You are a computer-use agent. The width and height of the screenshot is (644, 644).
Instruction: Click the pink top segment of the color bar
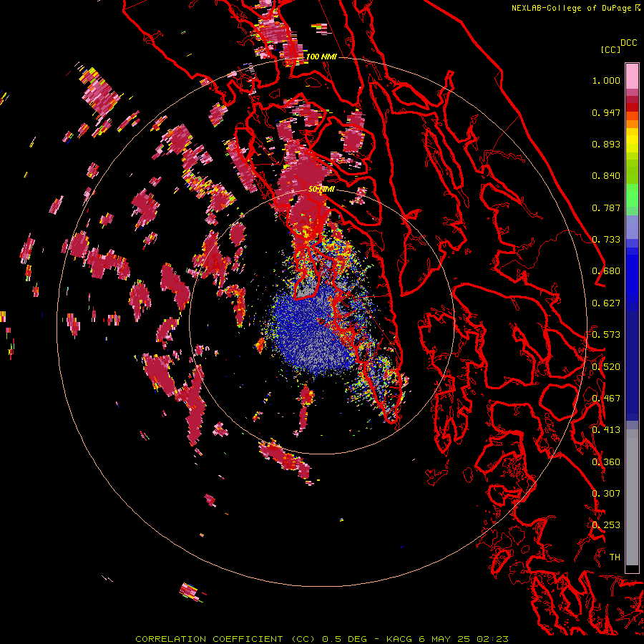(632, 76)
